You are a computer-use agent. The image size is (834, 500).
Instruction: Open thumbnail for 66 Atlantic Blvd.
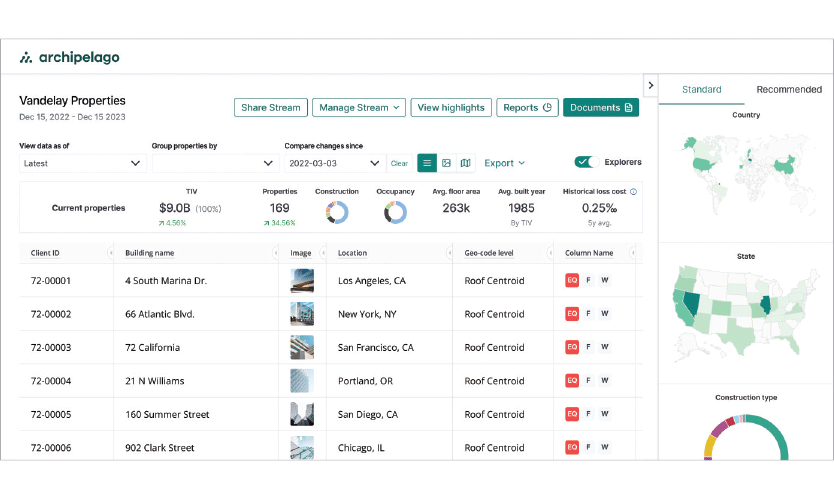click(x=302, y=314)
